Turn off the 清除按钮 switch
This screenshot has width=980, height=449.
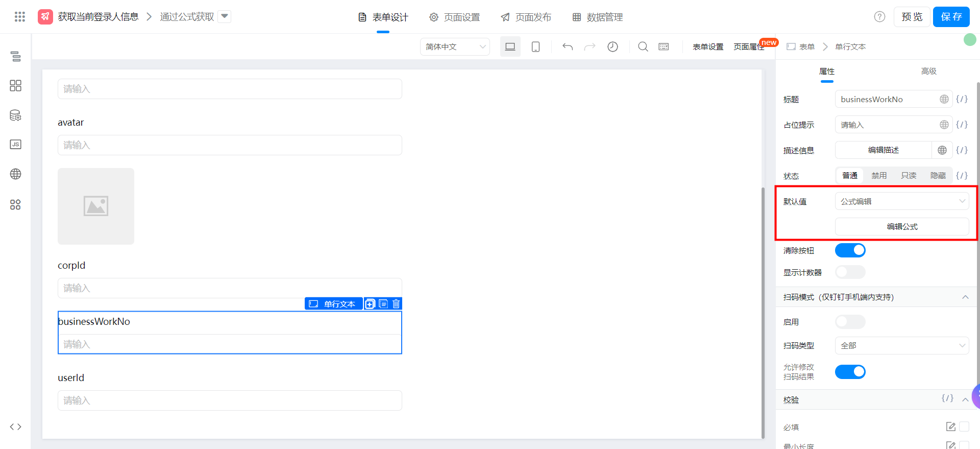pos(850,250)
